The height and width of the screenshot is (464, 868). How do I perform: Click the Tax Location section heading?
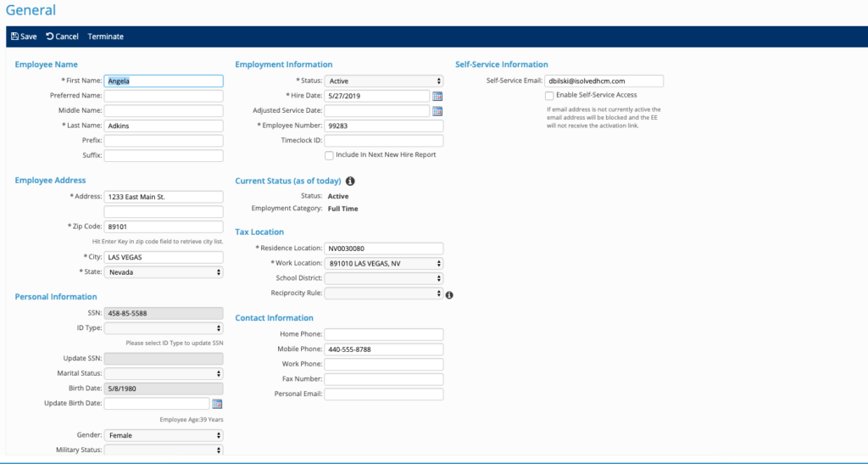tap(259, 232)
